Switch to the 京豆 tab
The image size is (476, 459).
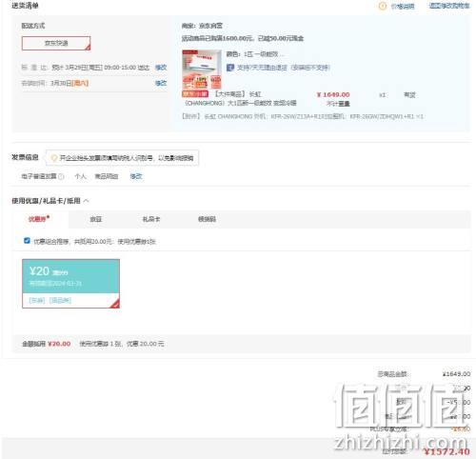(96, 219)
